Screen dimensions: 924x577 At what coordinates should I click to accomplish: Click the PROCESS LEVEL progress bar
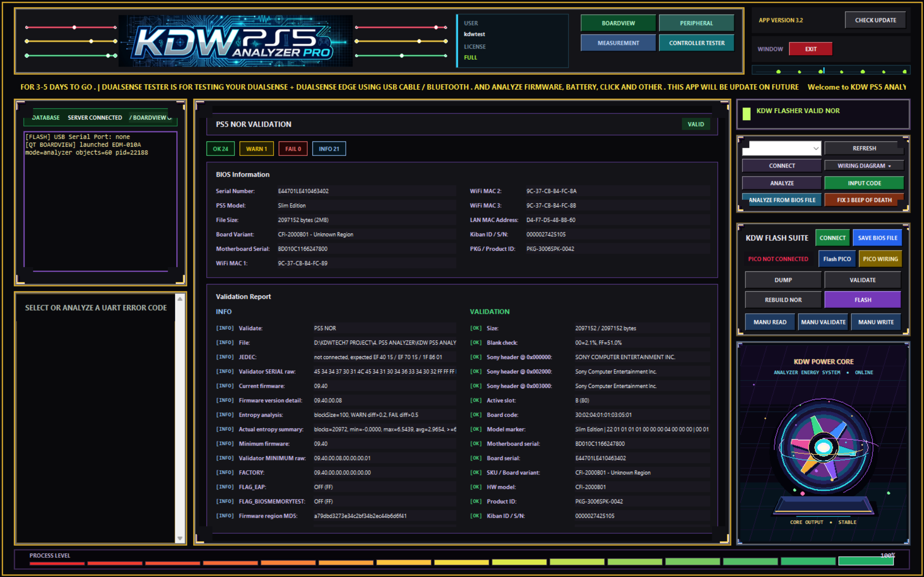[x=461, y=562]
